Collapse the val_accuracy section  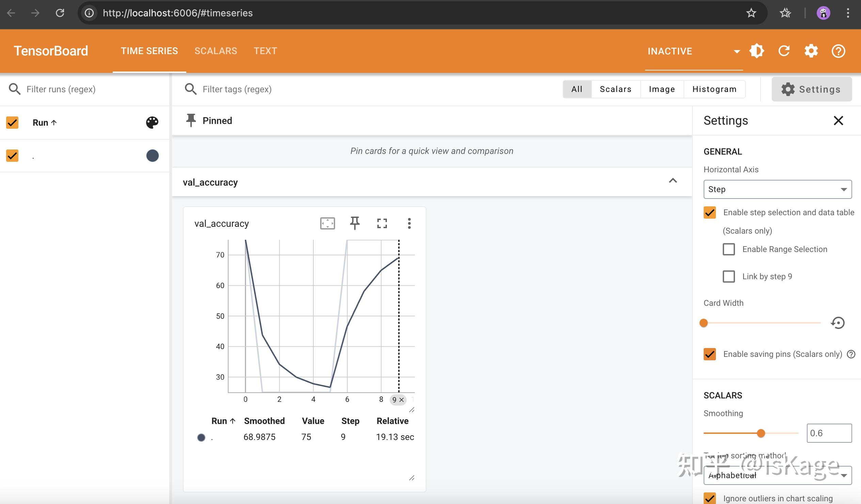click(672, 181)
